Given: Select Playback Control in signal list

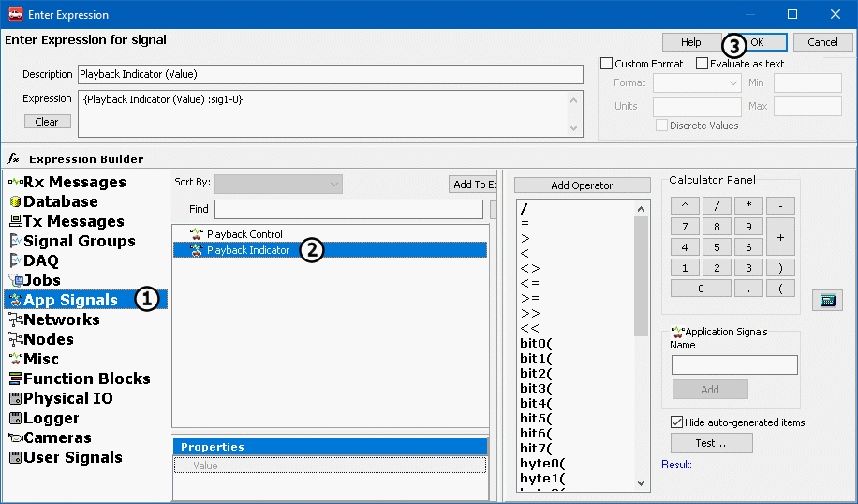Looking at the screenshot, I should coord(244,234).
